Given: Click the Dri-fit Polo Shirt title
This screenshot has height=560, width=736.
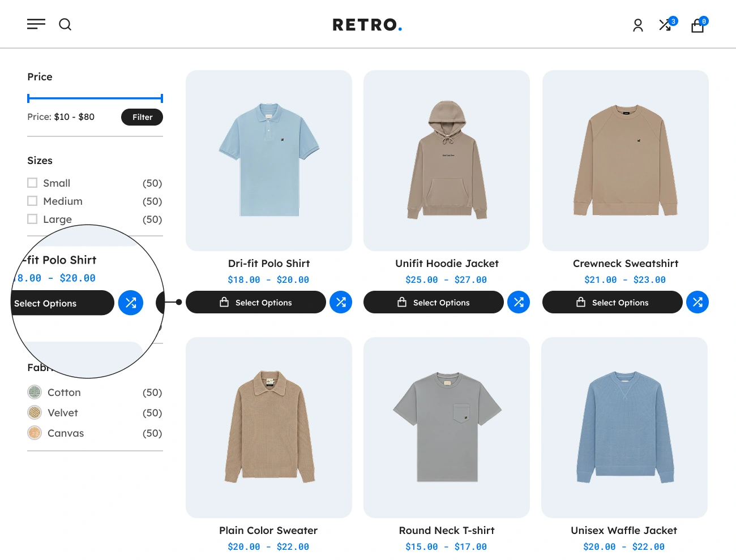Looking at the screenshot, I should click(x=269, y=264).
